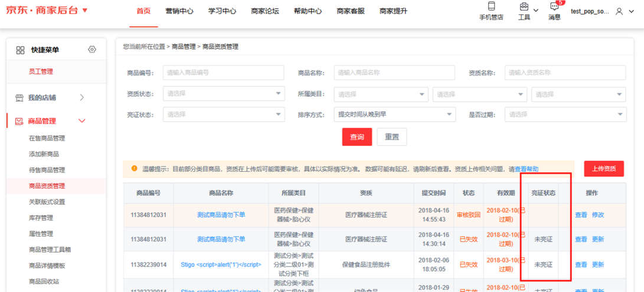
Task: Click 更新 in the 保健食品注册批件 row
Action: 598,265
